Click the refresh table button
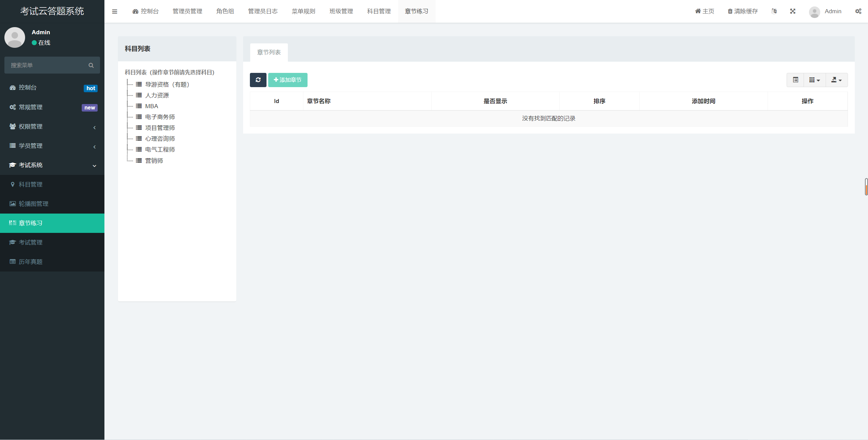The height and width of the screenshot is (440, 868). click(x=258, y=80)
